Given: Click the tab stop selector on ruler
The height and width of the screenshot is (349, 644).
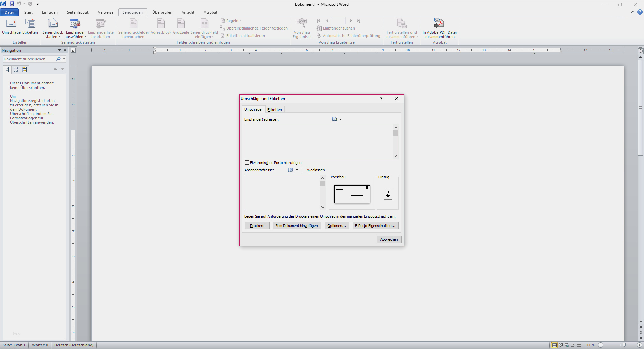Looking at the screenshot, I should pos(73,50).
